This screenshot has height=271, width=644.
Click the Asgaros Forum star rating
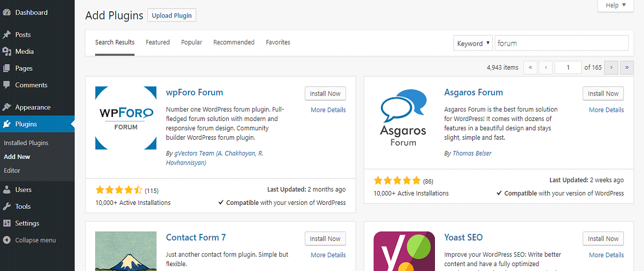(397, 180)
